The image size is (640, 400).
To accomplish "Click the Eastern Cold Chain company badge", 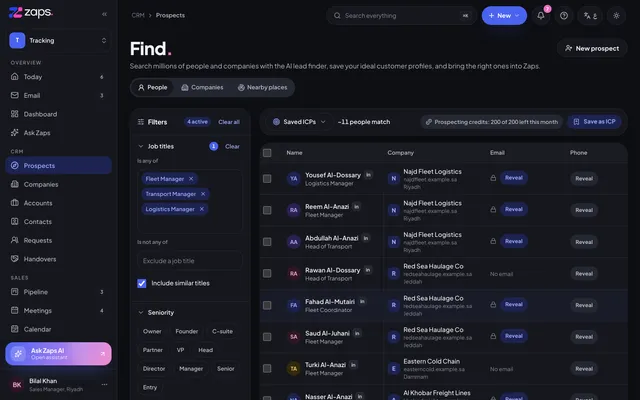I will pos(393,369).
